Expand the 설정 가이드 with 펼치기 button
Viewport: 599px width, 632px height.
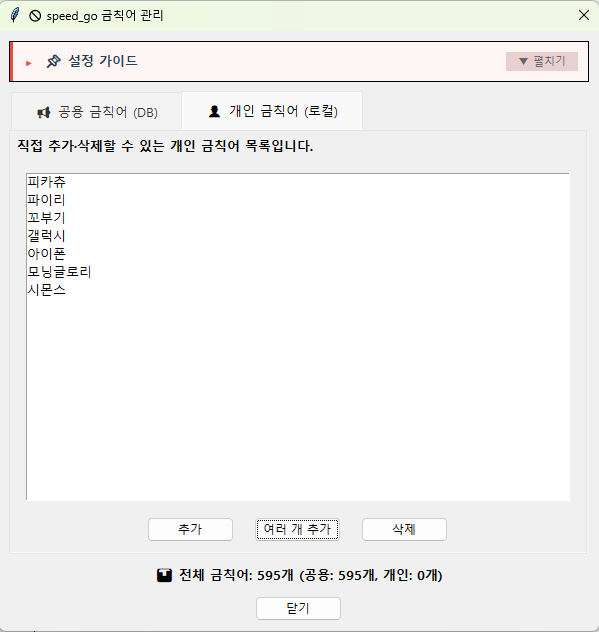pos(541,61)
